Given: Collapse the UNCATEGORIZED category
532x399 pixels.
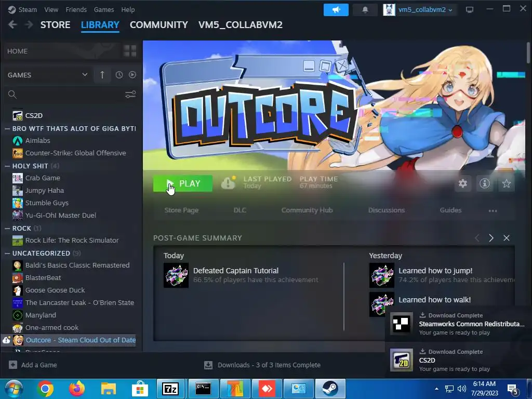Looking at the screenshot, I should click(x=7, y=253).
